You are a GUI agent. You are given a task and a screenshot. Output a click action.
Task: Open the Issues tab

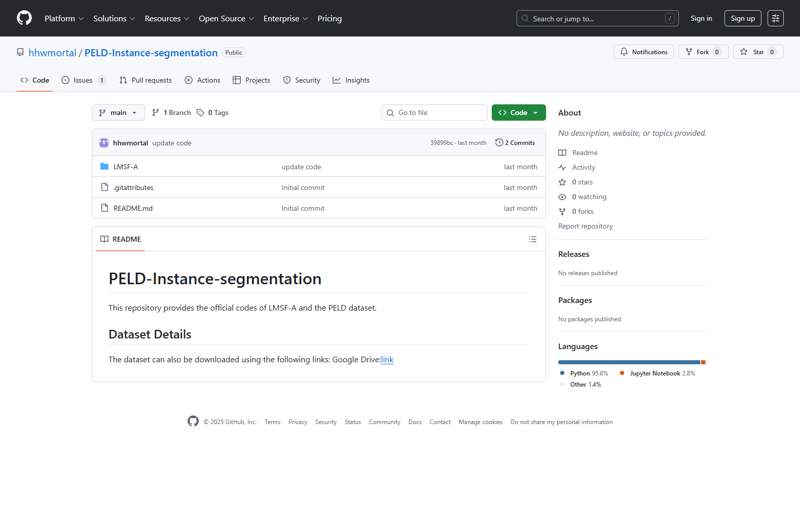tap(84, 80)
